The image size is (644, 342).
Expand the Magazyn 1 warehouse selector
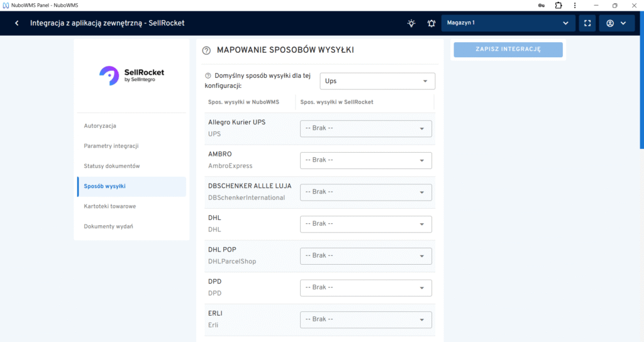(508, 23)
